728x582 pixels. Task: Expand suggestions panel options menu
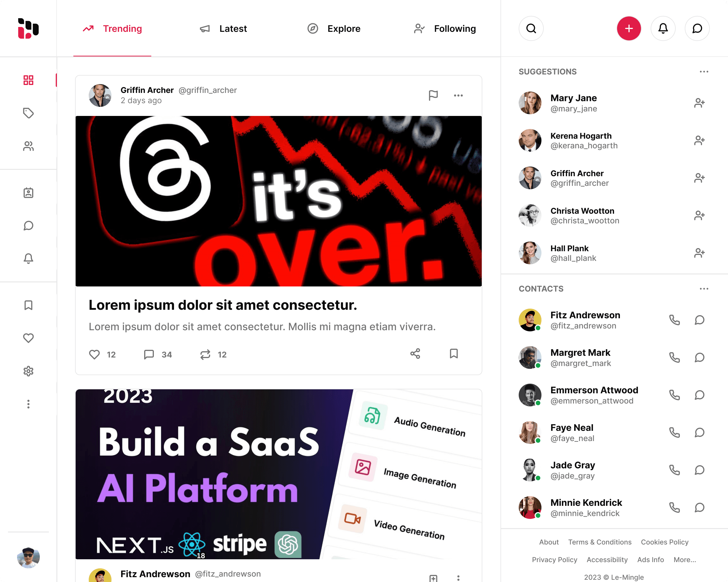coord(704,71)
